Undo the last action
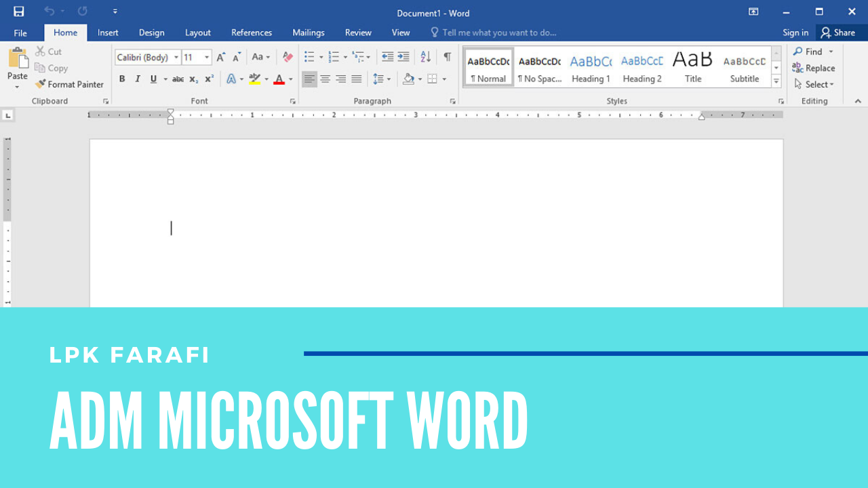The image size is (868, 488). coord(50,12)
